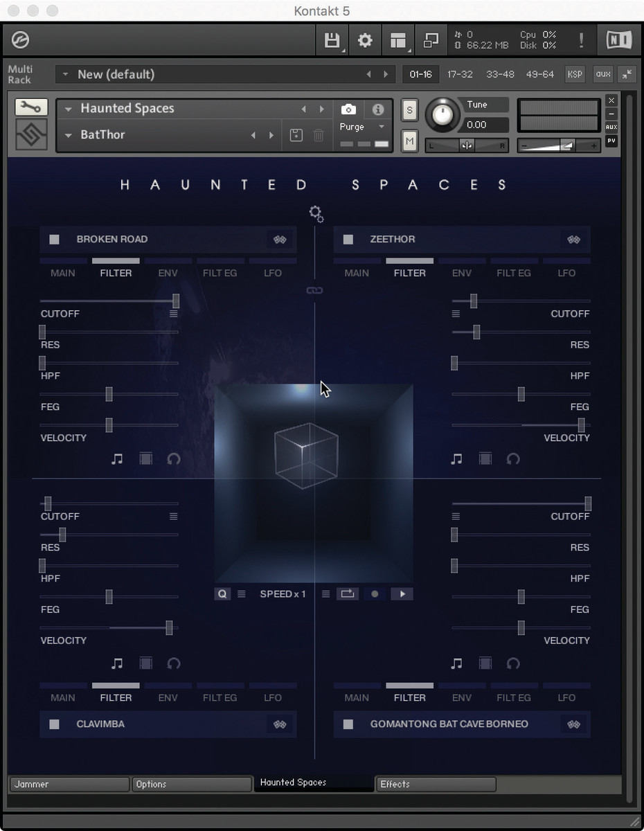Click the chain link icon

tap(315, 290)
